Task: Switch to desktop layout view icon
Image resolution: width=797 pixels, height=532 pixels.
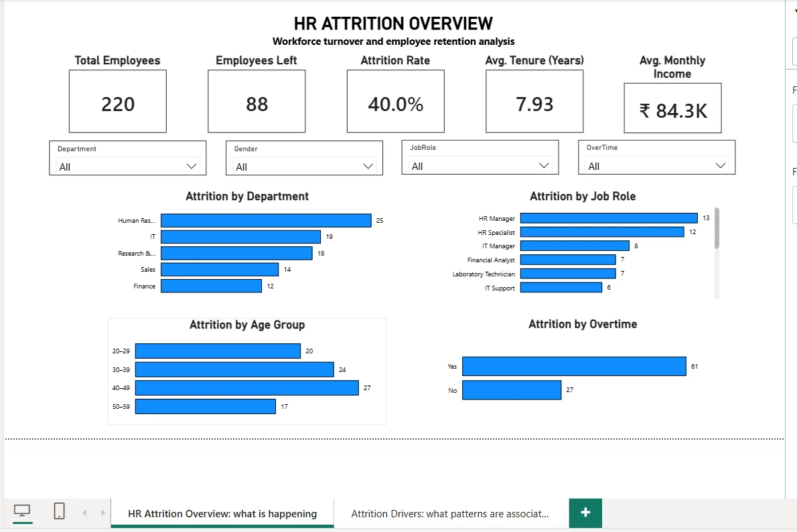Action: click(x=22, y=512)
